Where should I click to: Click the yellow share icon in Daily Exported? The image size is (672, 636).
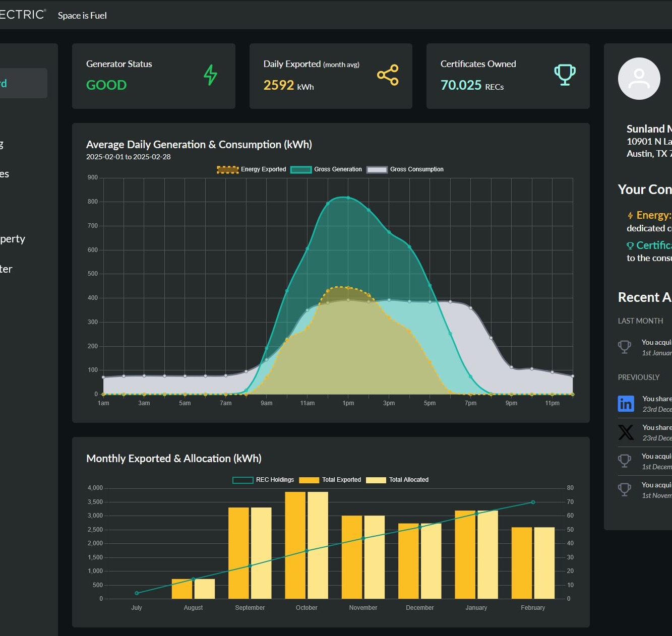click(388, 75)
